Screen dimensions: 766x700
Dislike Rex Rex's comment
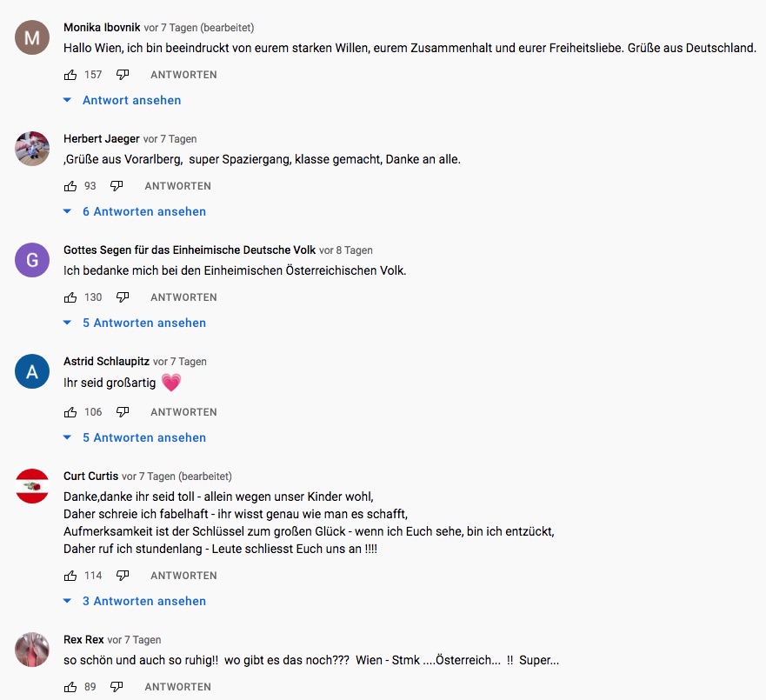click(x=117, y=687)
